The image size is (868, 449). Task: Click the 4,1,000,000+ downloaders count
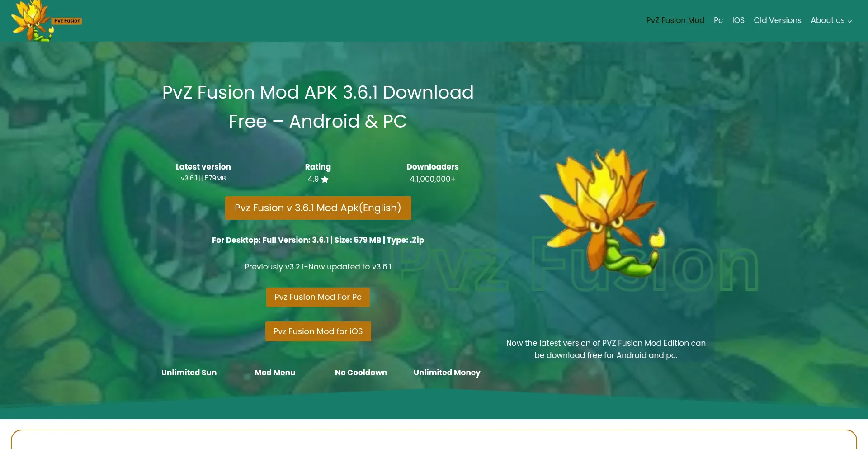click(432, 179)
